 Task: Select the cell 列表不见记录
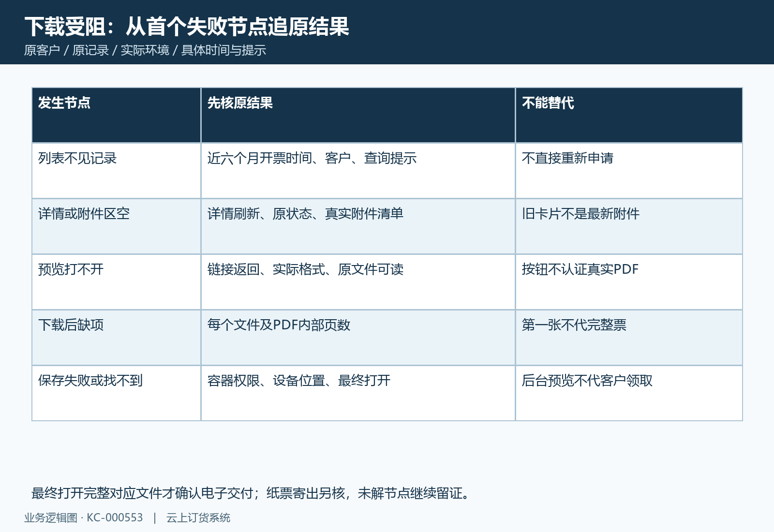coord(116,171)
